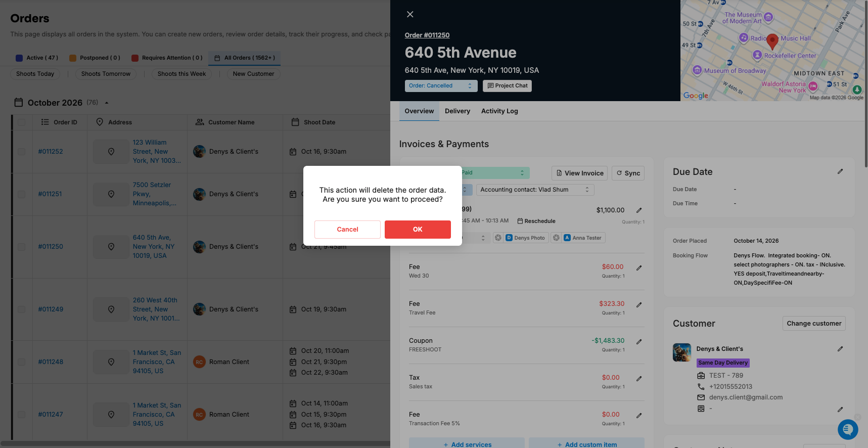Open the Accounting contact dropdown
The height and width of the screenshot is (448, 868).
pyautogui.click(x=535, y=190)
